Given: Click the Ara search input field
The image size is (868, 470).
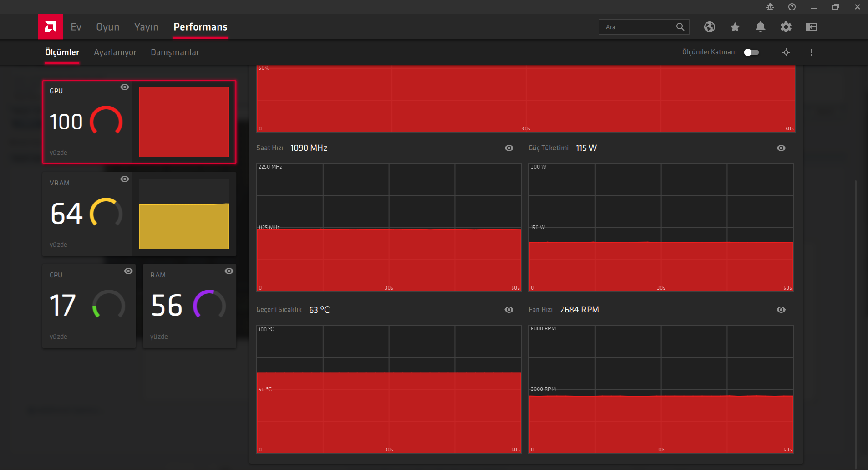Looking at the screenshot, I should click(x=644, y=27).
